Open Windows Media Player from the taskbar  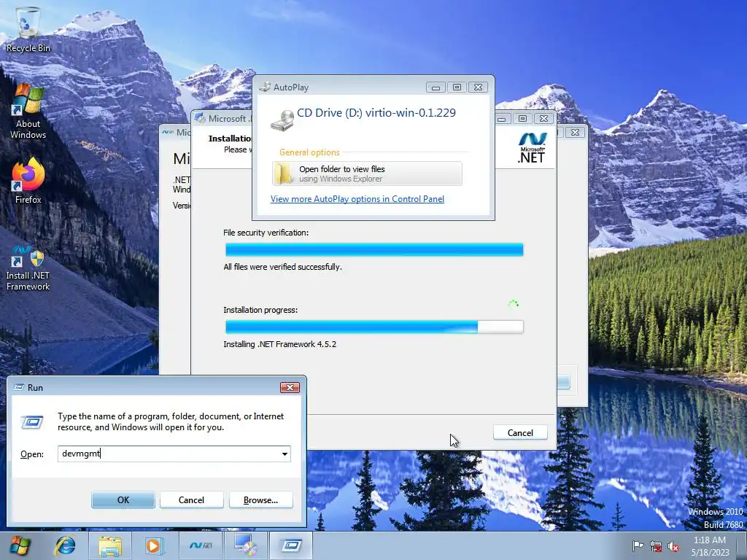tap(153, 545)
